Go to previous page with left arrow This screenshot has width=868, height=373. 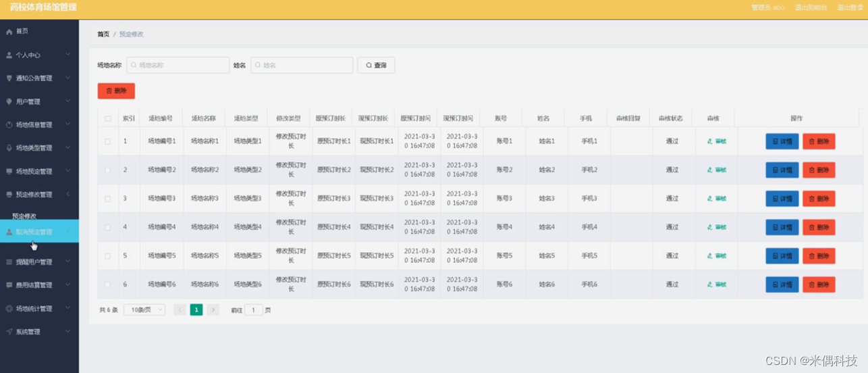[x=180, y=309]
